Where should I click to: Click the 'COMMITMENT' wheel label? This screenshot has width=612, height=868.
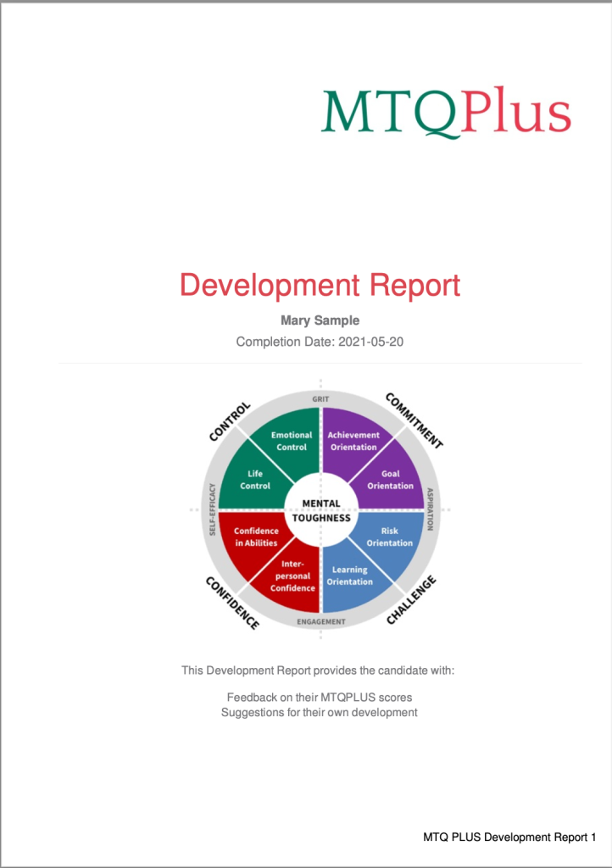pos(414,420)
